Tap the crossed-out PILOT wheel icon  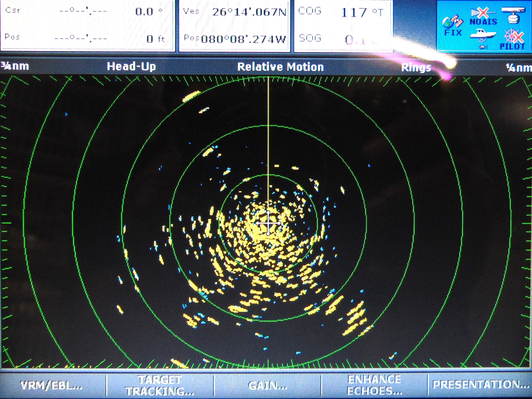(513, 39)
